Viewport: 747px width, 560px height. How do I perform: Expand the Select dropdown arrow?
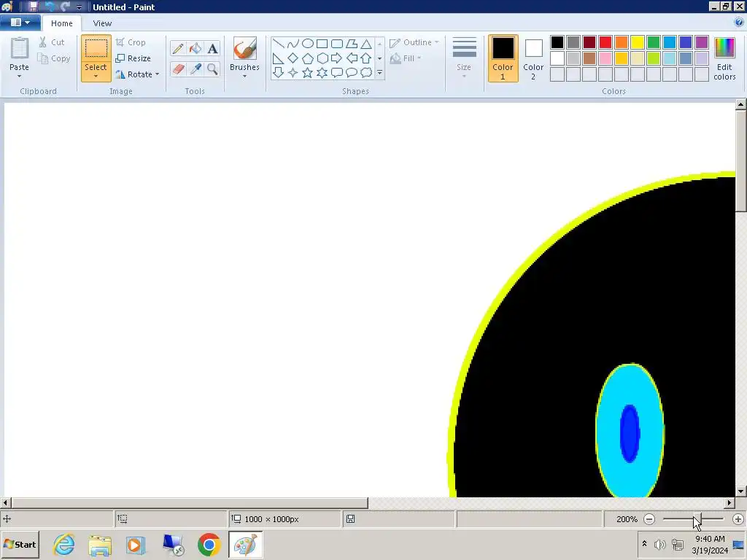[96, 76]
